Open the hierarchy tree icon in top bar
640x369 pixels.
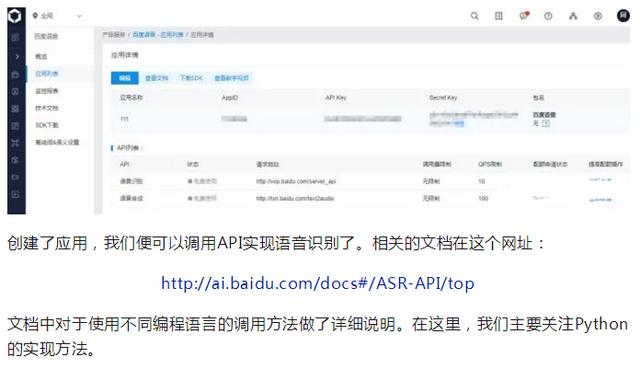tap(573, 16)
